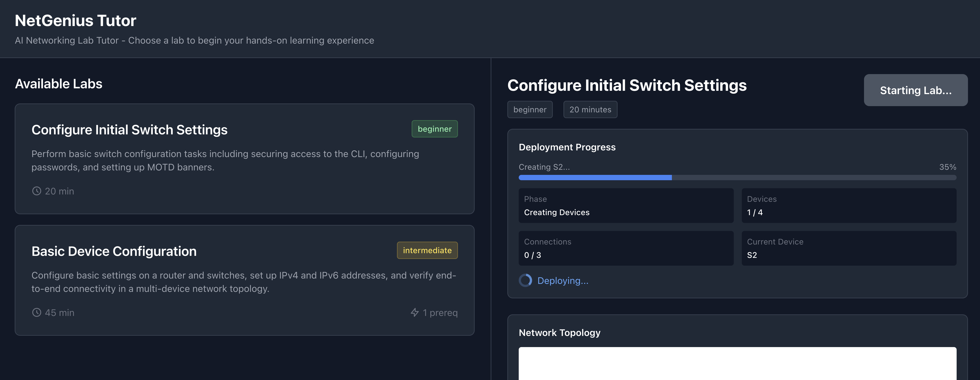This screenshot has height=380, width=980.
Task: Click the green beginner badge on card
Action: click(x=435, y=129)
